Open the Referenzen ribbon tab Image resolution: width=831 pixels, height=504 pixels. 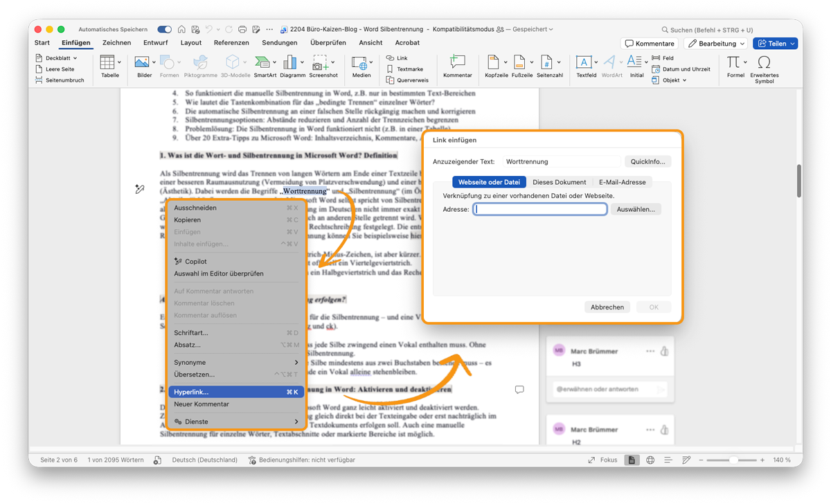[231, 42]
